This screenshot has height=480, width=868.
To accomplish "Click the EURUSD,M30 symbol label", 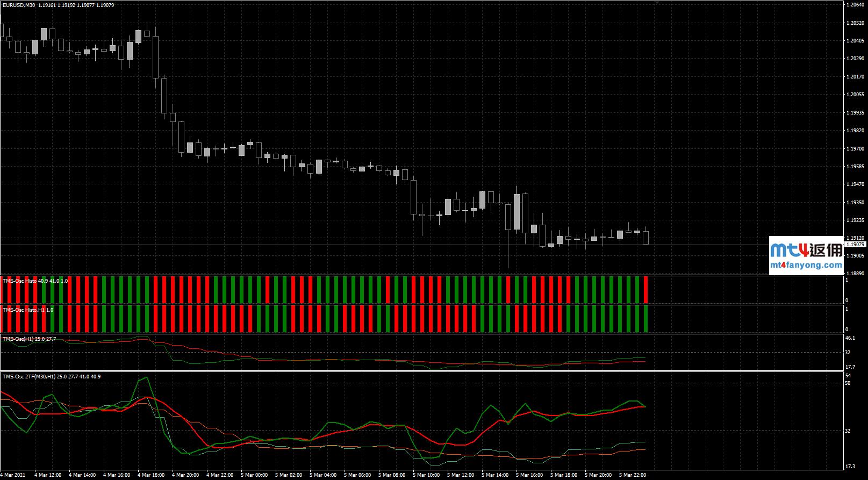I will click(x=18, y=5).
